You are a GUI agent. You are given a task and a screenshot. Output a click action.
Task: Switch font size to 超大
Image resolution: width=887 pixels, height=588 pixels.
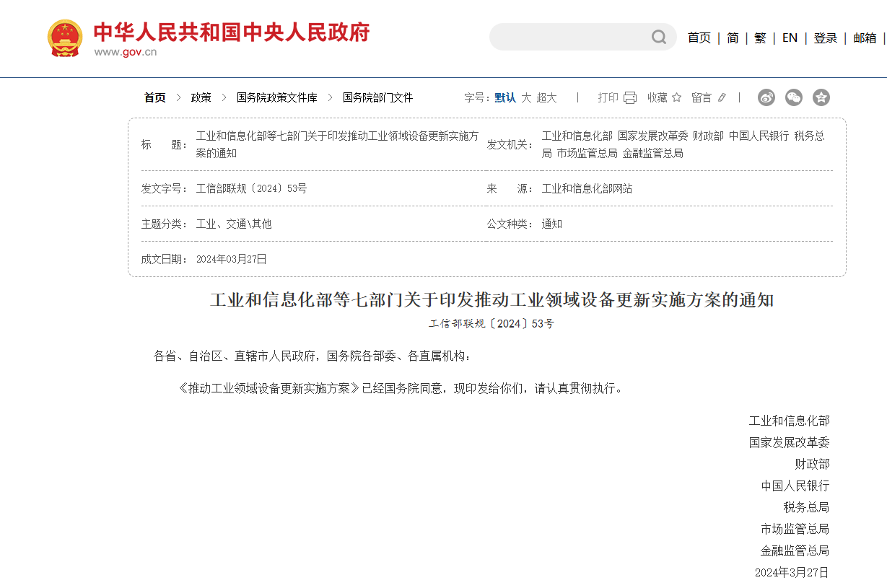[x=548, y=97]
